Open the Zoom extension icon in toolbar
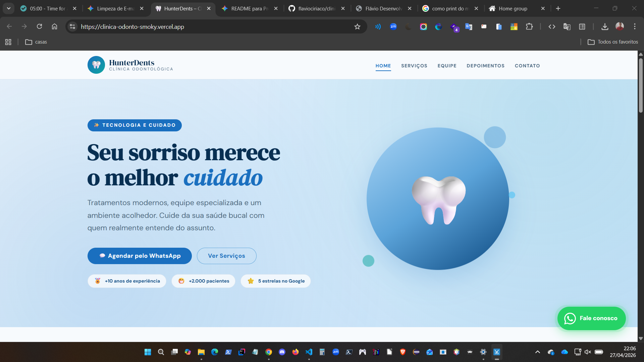This screenshot has height=362, width=644. click(x=393, y=26)
